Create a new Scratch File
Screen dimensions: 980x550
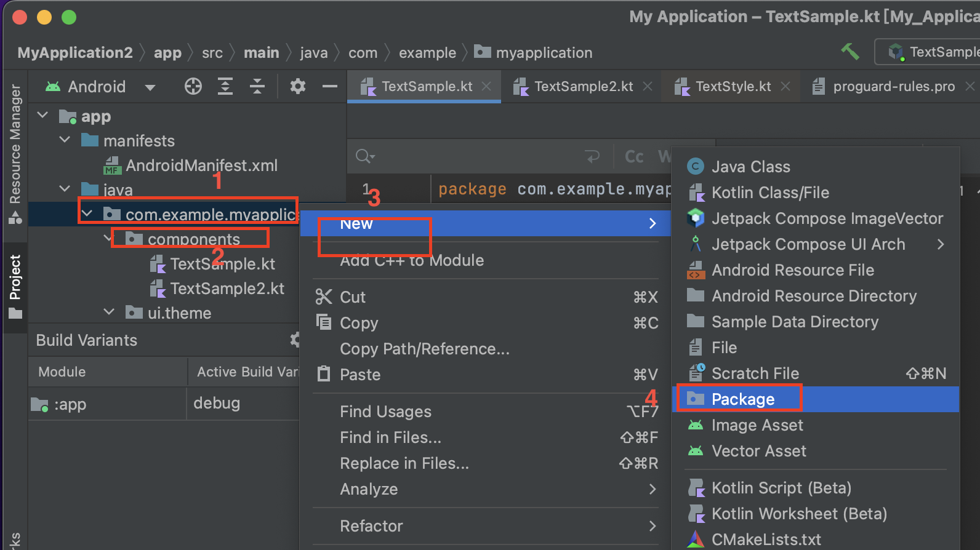pyautogui.click(x=816, y=373)
